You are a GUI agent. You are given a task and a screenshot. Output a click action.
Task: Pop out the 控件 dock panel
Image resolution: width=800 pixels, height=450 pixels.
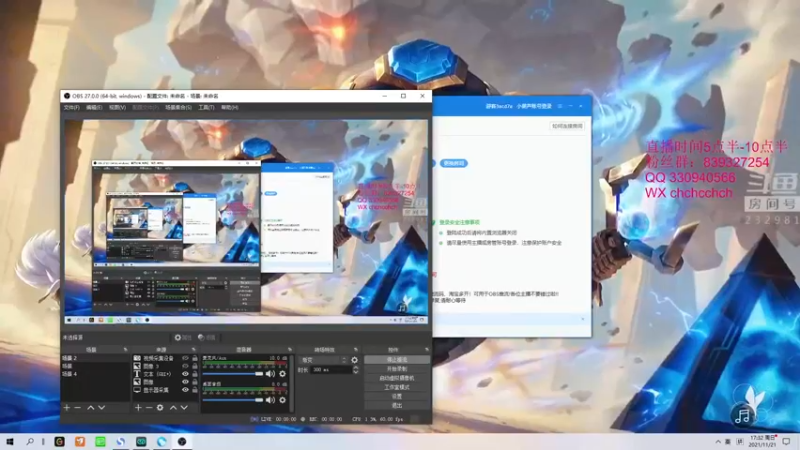click(x=427, y=349)
